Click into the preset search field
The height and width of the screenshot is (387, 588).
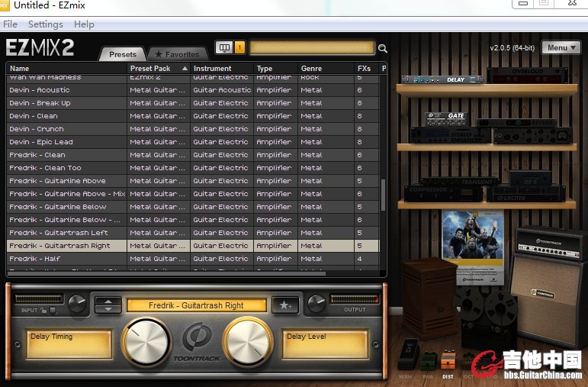[312, 47]
